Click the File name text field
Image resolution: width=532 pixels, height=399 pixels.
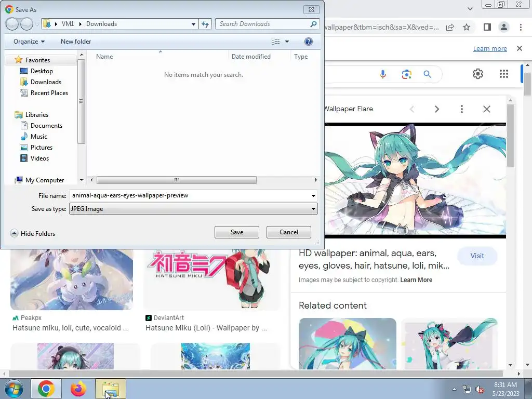(190, 195)
